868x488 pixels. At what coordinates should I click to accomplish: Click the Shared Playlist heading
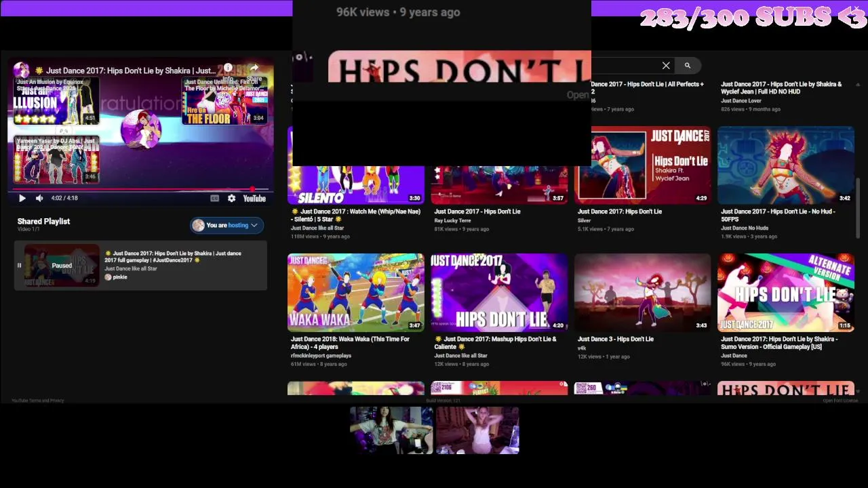point(43,222)
